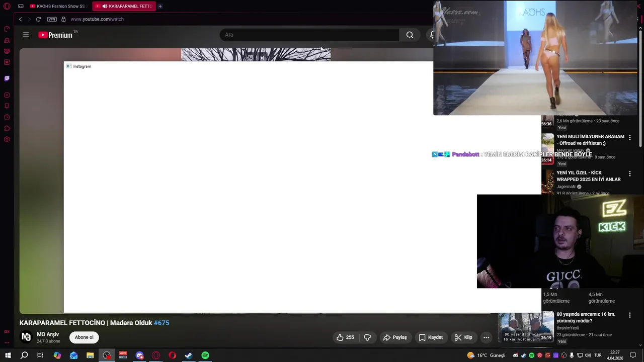
Task: Open the system volume tray icon
Action: [588, 355]
